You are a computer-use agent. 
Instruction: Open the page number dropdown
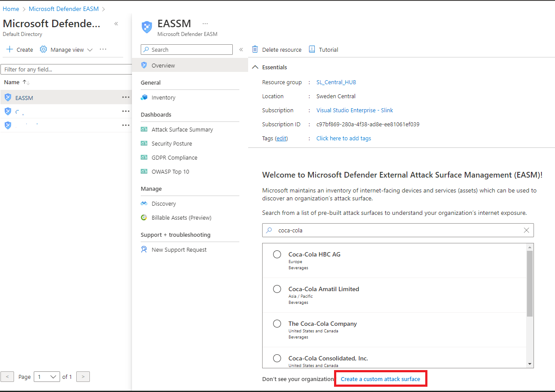coord(48,377)
